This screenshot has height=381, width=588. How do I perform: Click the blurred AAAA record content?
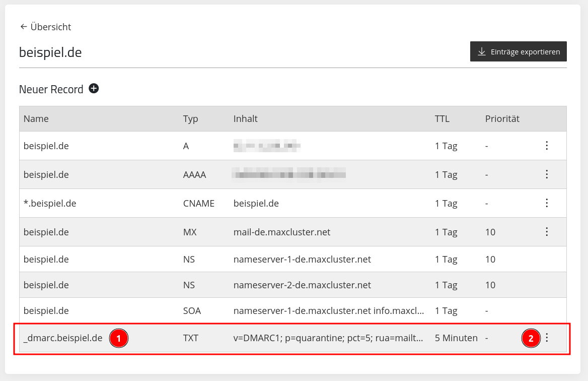tap(289, 174)
